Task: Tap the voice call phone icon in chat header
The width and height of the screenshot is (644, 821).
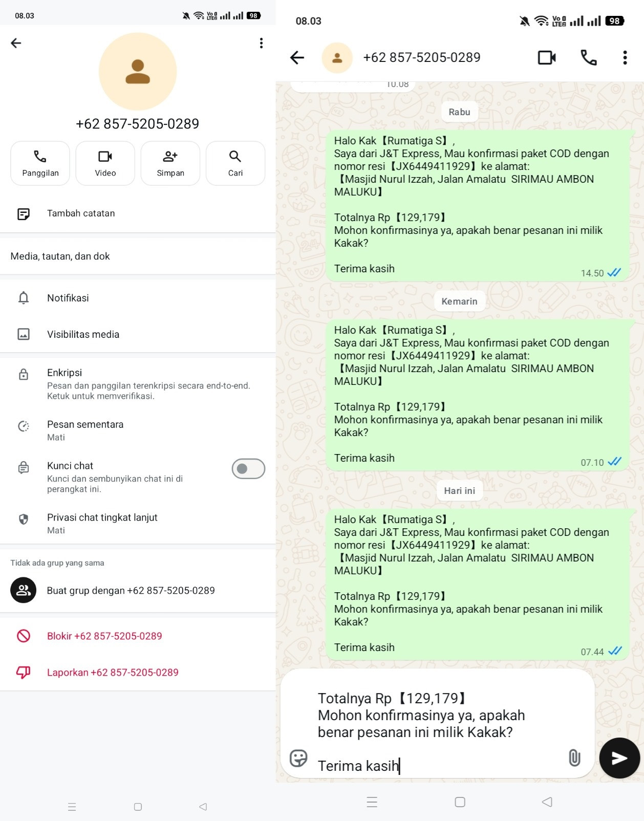Action: click(x=589, y=57)
